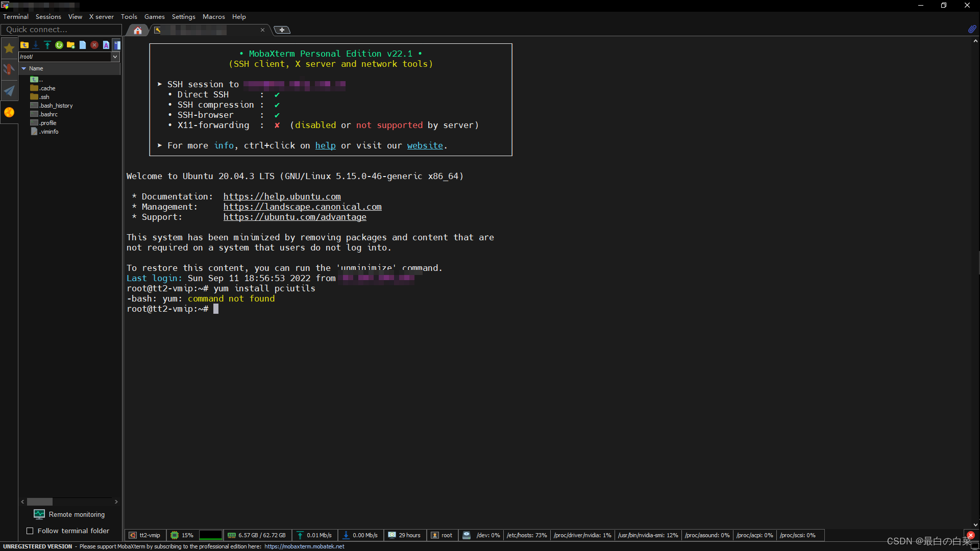This screenshot has width=980, height=551.
Task: Delete selected remote files with red X
Action: [x=94, y=45]
